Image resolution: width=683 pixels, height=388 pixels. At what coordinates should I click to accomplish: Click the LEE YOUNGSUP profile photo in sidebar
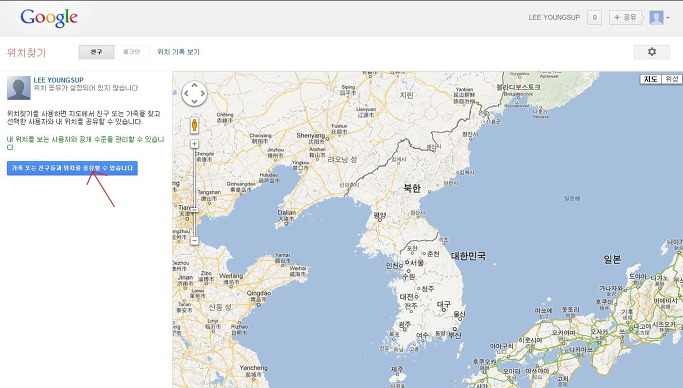(x=19, y=88)
